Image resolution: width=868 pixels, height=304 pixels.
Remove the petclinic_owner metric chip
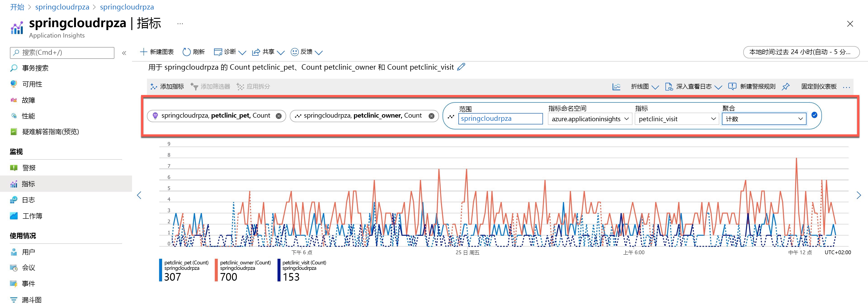[x=431, y=116]
